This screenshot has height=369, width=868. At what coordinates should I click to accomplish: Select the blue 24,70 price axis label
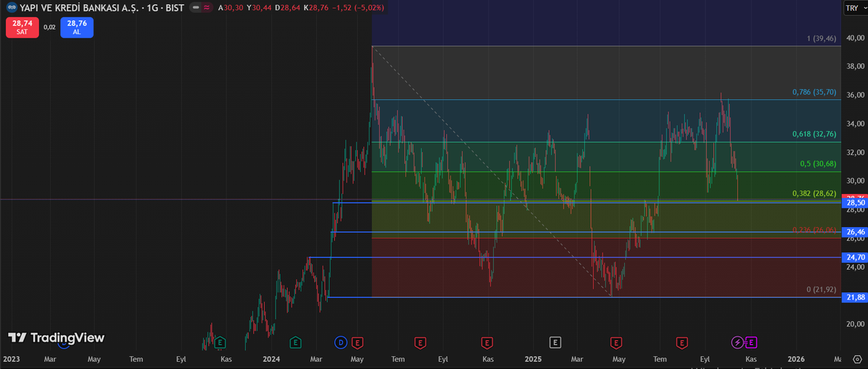pos(854,258)
